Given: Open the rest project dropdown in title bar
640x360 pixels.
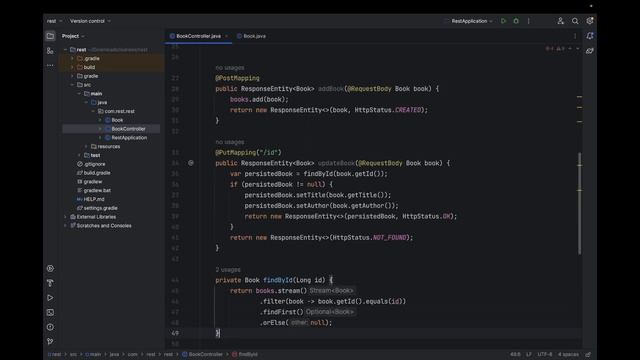Looking at the screenshot, I should click(54, 21).
